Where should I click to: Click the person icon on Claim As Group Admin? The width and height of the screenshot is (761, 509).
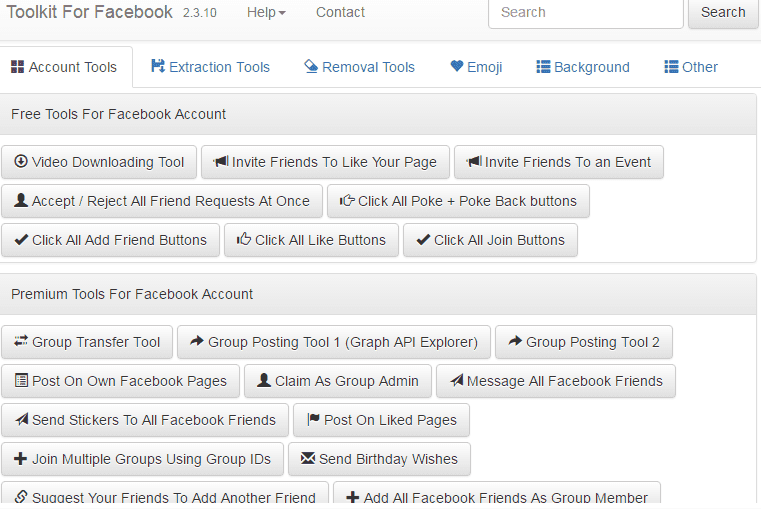[264, 381]
